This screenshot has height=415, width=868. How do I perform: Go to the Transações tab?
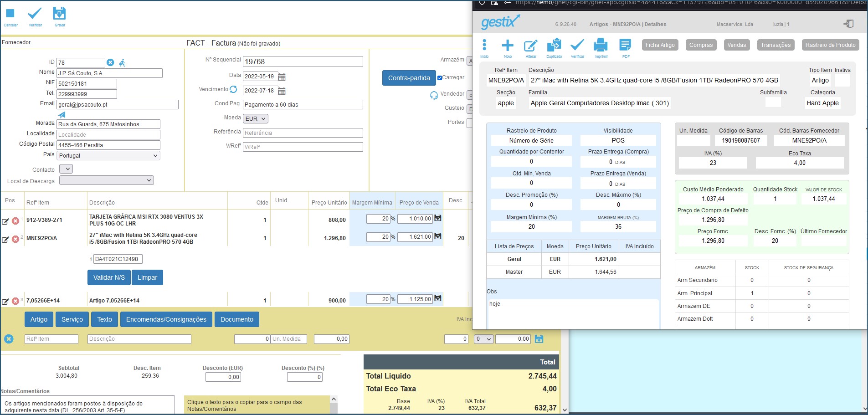click(776, 45)
